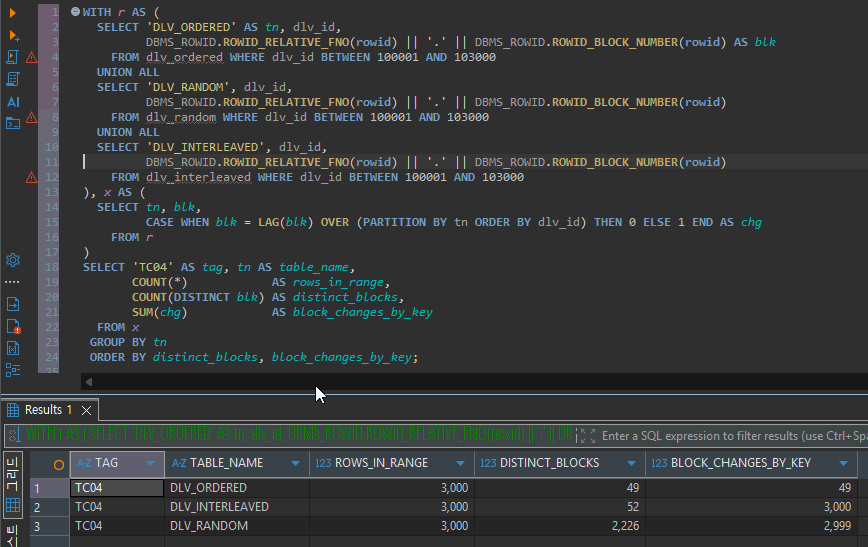Image resolution: width=868 pixels, height=547 pixels.
Task: Switch to the grid view side tab
Action: pyautogui.click(x=12, y=485)
